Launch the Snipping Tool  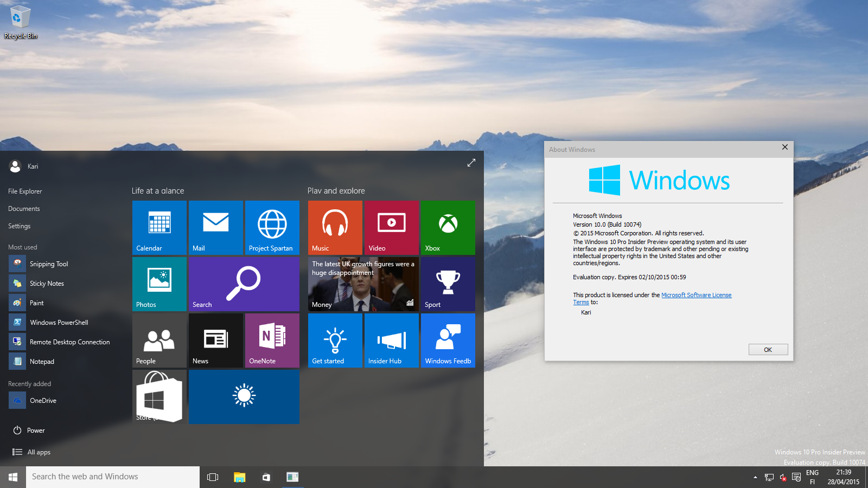(x=49, y=264)
